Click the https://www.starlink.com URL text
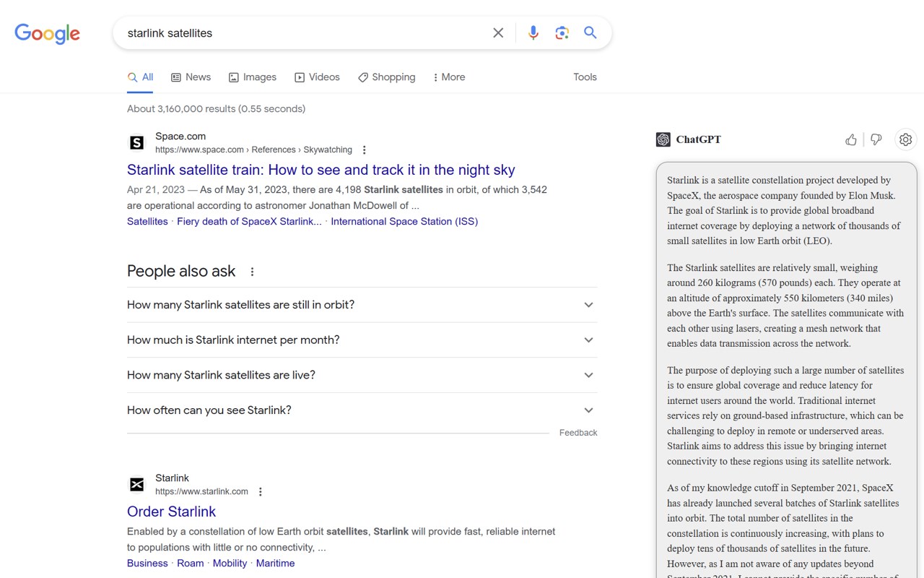This screenshot has width=924, height=578. (201, 492)
